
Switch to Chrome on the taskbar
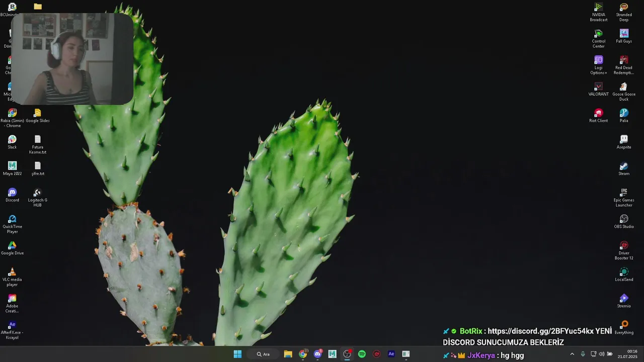click(x=303, y=354)
